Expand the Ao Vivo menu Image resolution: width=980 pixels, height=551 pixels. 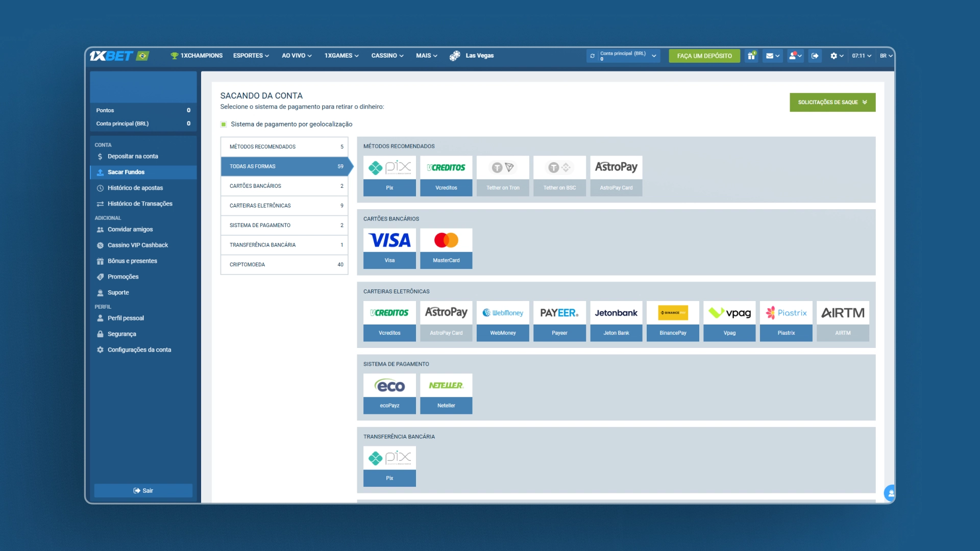point(297,56)
